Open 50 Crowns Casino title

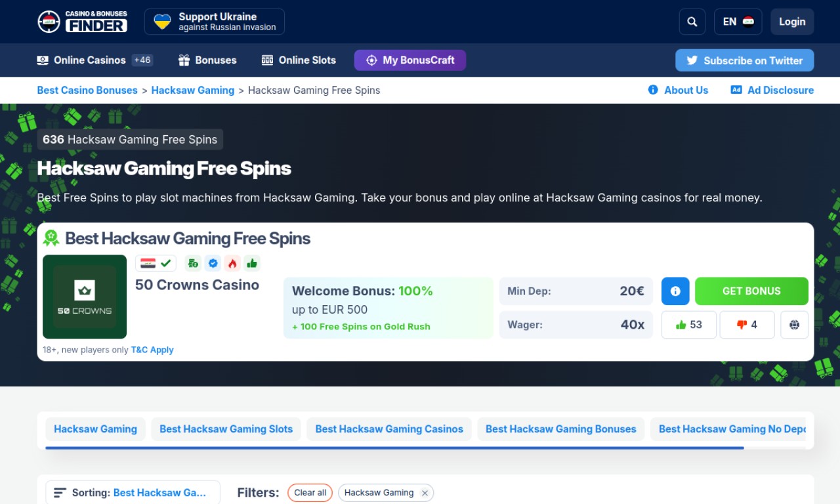coord(197,285)
